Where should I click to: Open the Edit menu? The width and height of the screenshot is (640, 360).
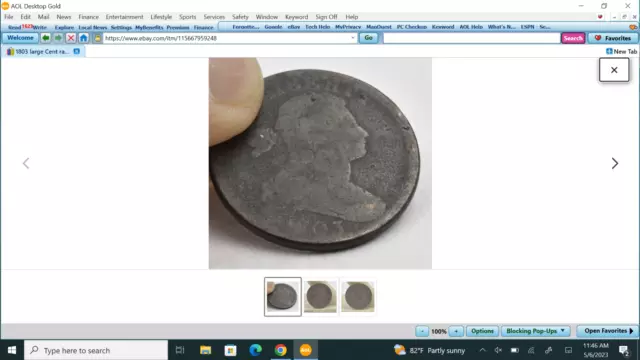(25, 17)
